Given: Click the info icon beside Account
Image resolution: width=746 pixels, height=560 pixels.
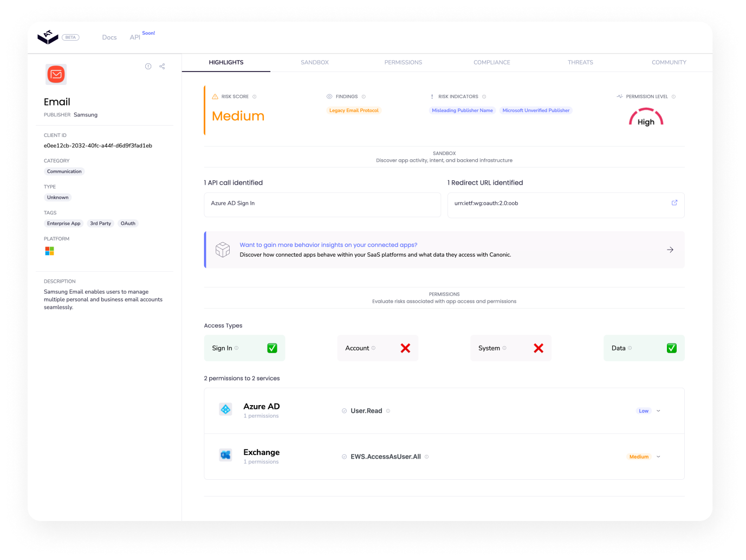Looking at the screenshot, I should click(373, 348).
